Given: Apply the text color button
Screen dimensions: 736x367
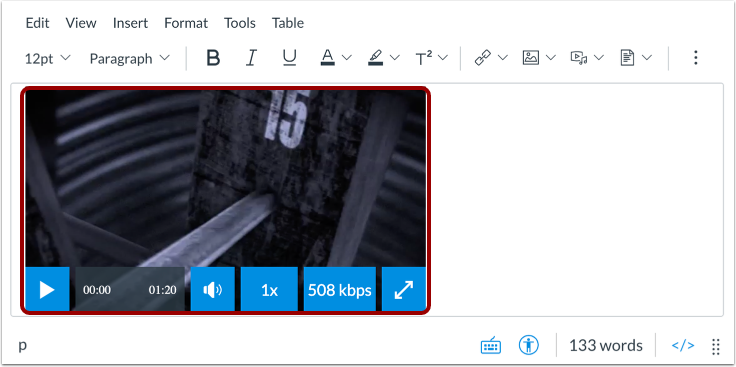Looking at the screenshot, I should pos(328,58).
